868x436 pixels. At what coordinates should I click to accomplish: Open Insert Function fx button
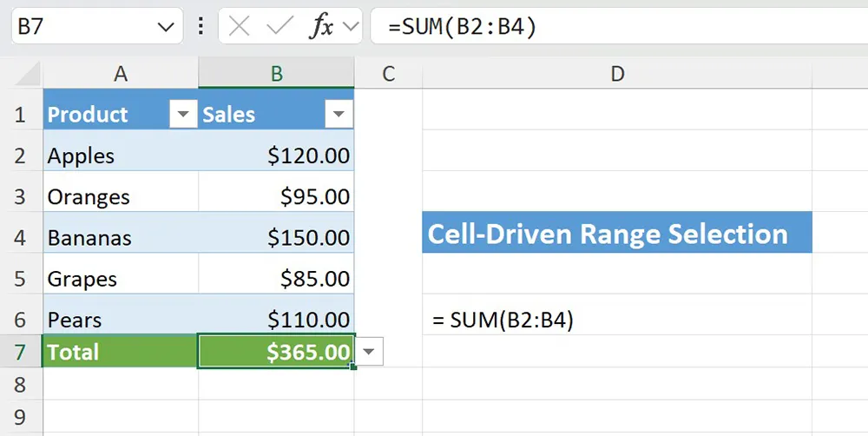322,27
